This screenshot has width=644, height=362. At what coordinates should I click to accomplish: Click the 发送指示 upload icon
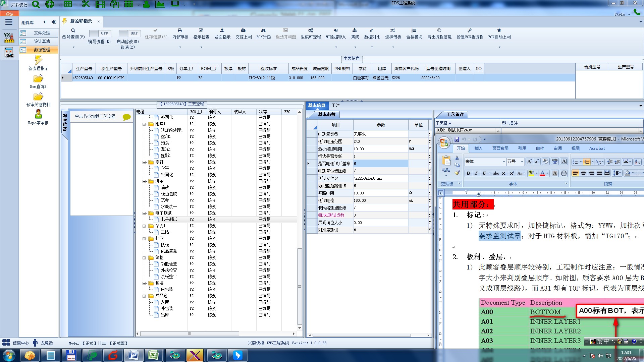(x=222, y=31)
